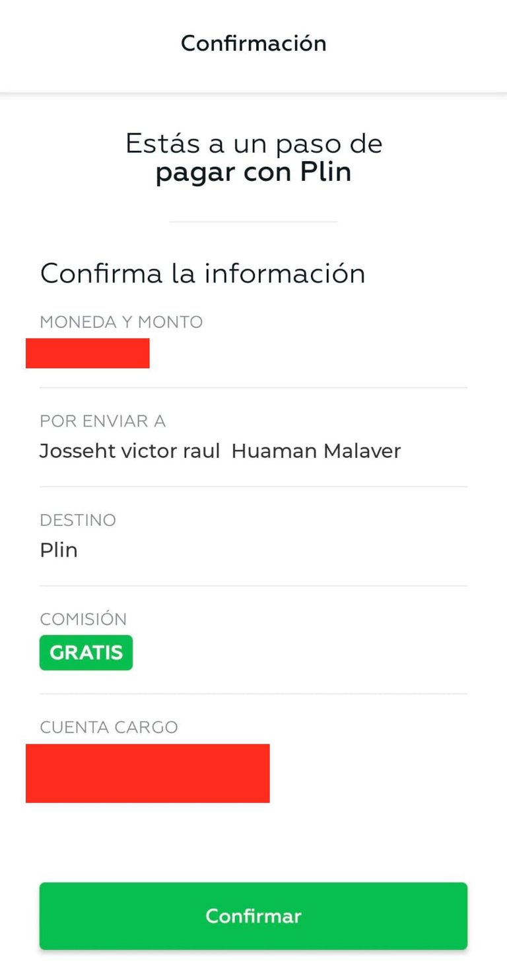
Task: Click the Confirmación header title
Action: click(253, 44)
